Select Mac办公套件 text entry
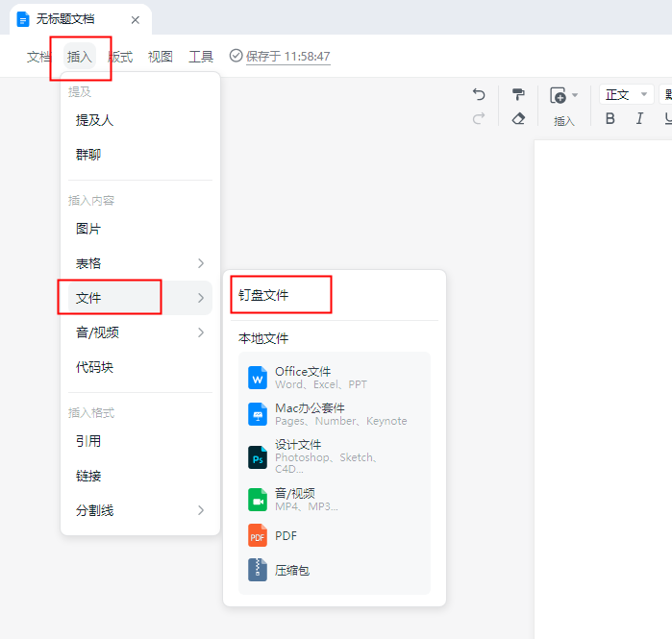 pyautogui.click(x=310, y=407)
